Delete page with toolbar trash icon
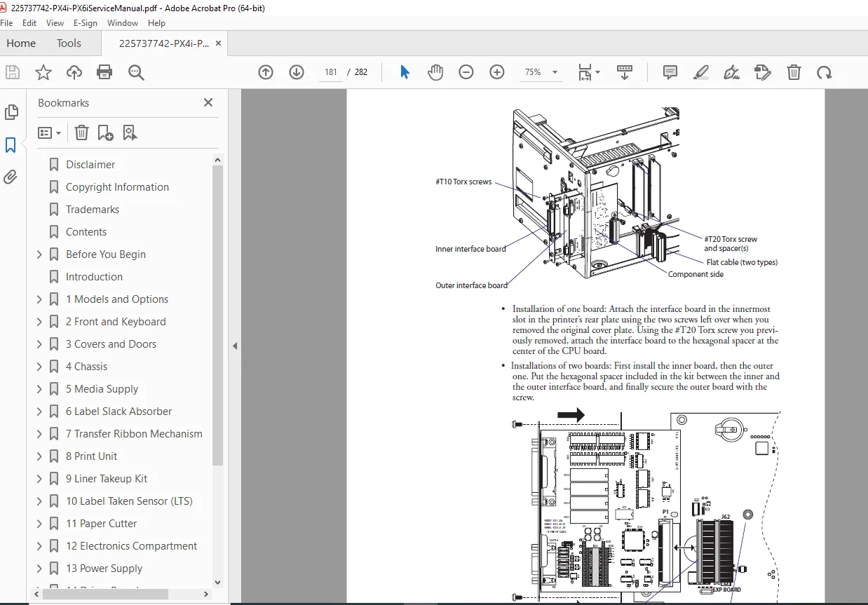The image size is (868, 605). [x=794, y=72]
